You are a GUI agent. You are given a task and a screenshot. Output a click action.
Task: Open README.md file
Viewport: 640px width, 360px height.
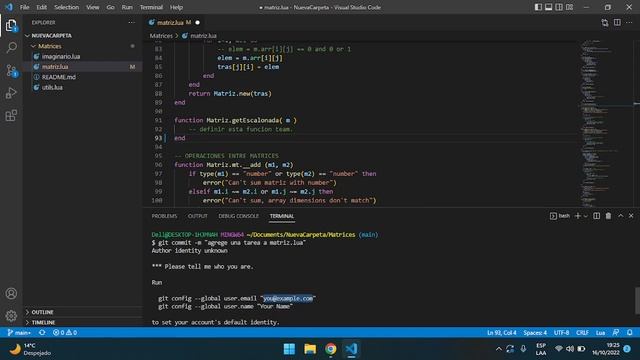click(83, 77)
